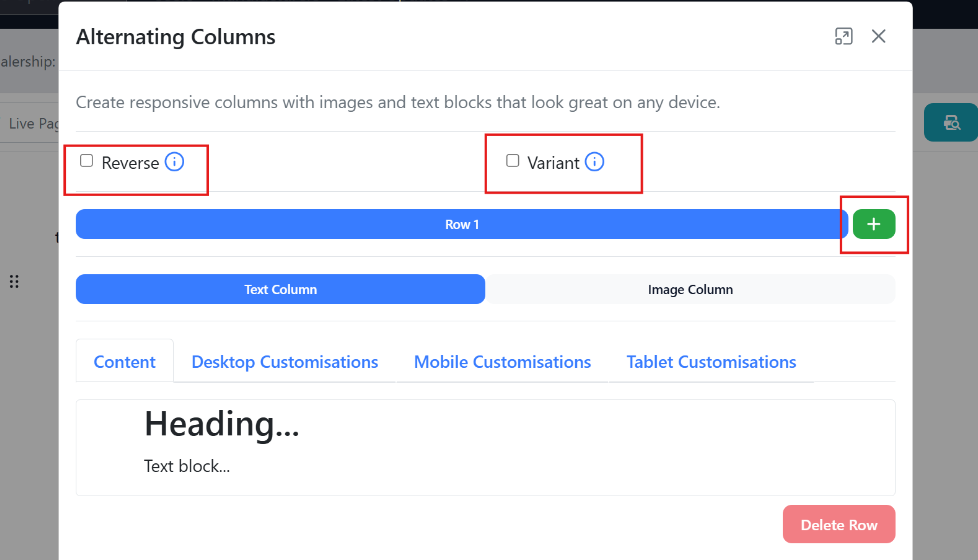Enable the Reverse checkbox
The image size is (978, 560).
click(87, 161)
